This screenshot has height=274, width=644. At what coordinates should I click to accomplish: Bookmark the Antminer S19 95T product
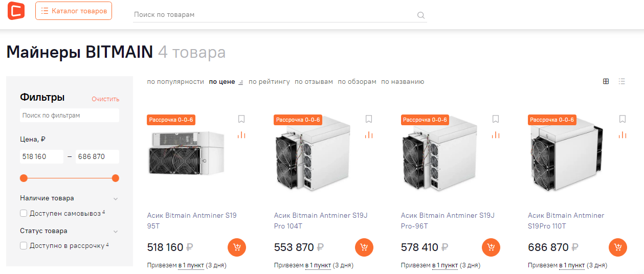coord(241,119)
